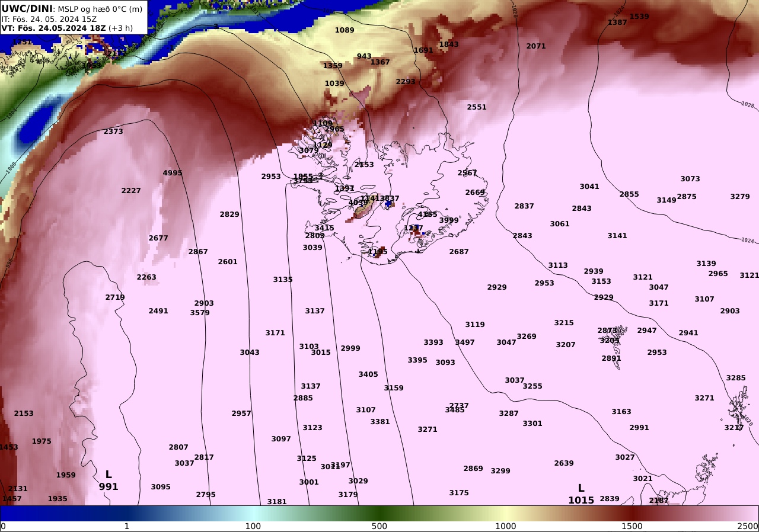Click the 3135 height value
Screen dimensions: 759x532
(x=283, y=280)
